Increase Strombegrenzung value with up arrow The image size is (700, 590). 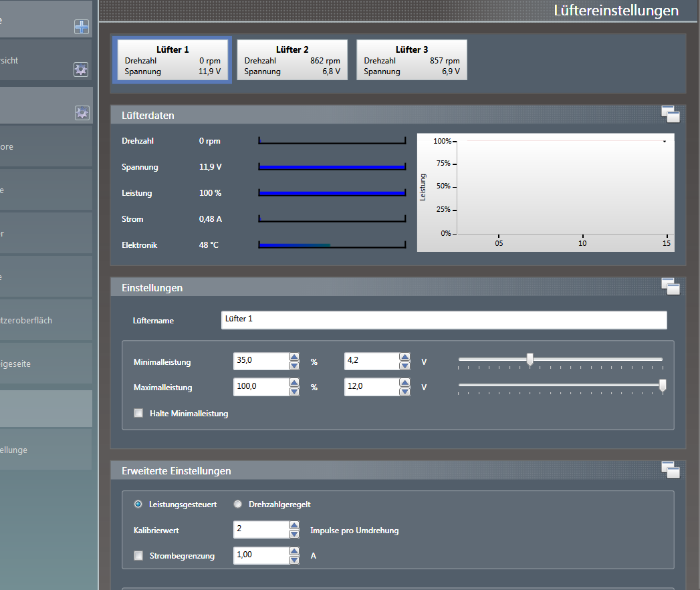pos(294,551)
